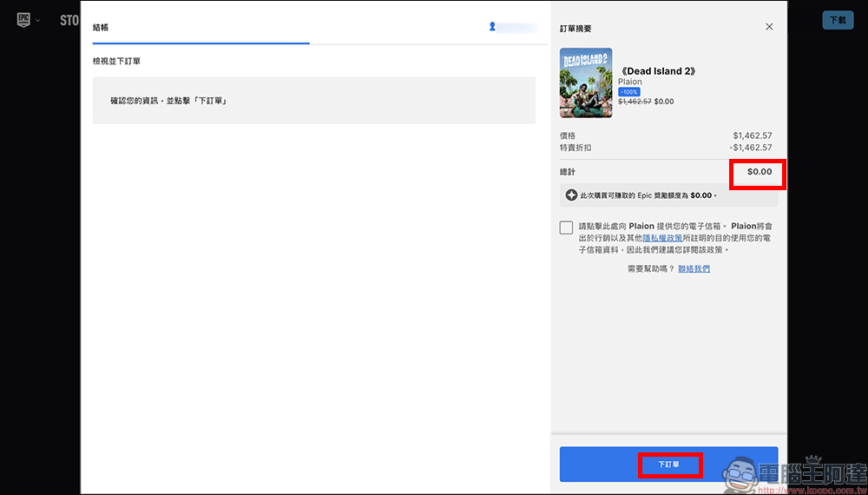
Task: Open the 聯絡我們 contact us link
Action: click(x=694, y=268)
